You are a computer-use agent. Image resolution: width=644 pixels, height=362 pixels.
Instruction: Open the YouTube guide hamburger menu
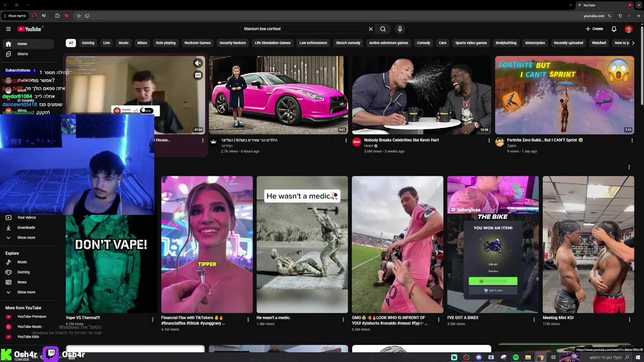pyautogui.click(x=8, y=29)
